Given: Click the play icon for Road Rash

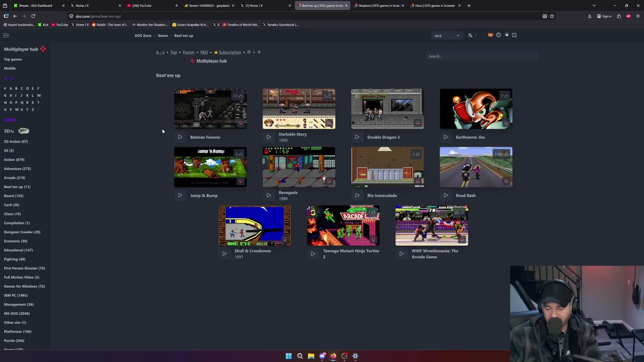Looking at the screenshot, I should 446,196.
